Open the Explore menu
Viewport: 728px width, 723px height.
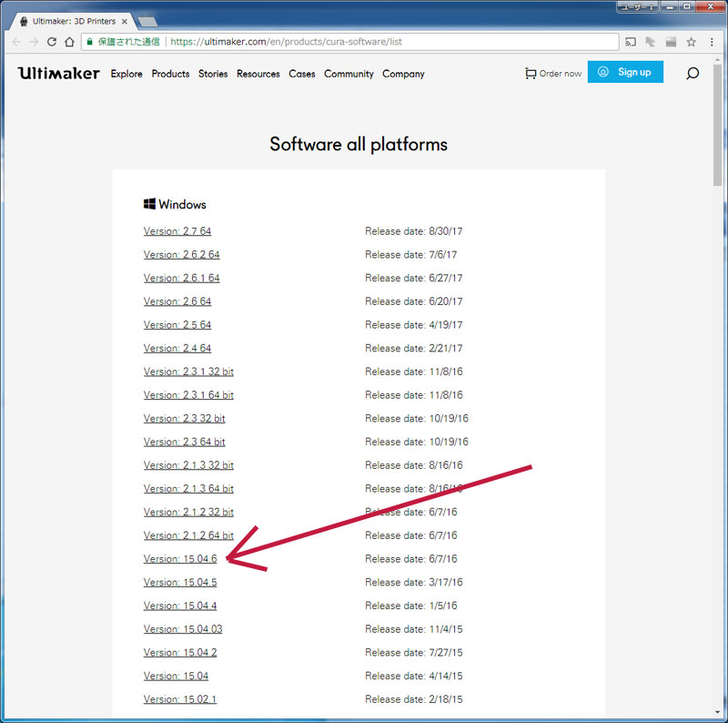point(126,74)
